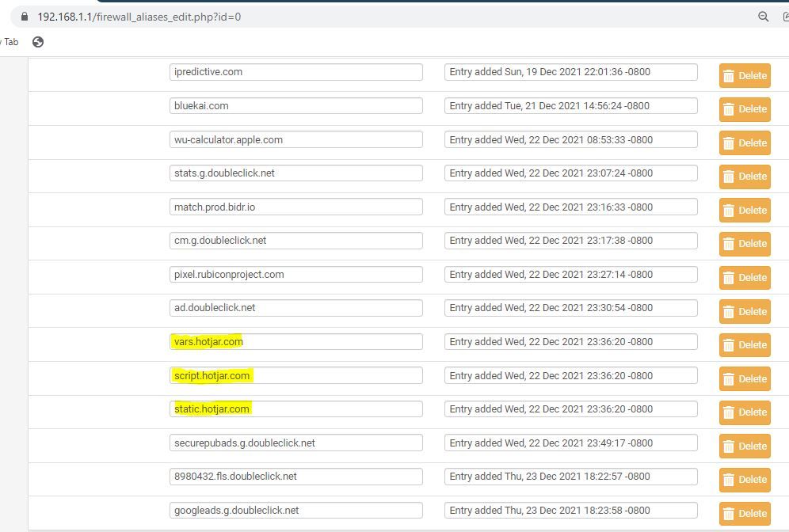Edit description dated 22 Dec 2021 23:17:38
The image size is (789, 532).
click(571, 241)
